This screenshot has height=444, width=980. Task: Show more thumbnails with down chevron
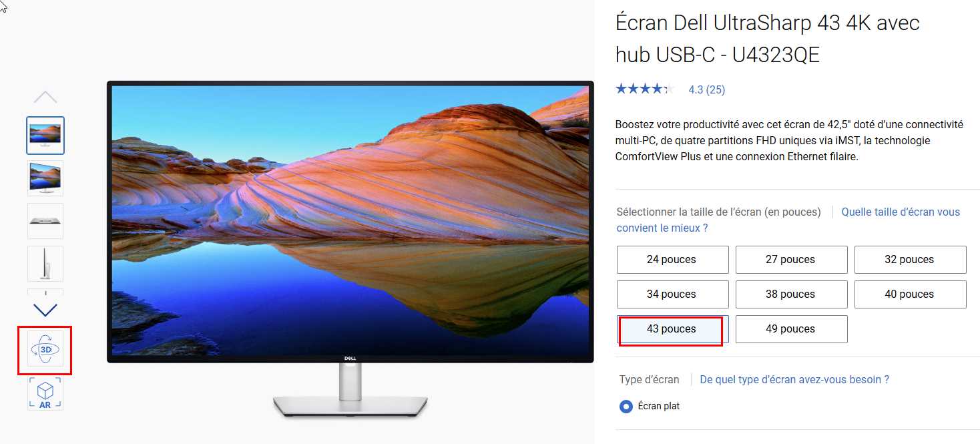click(45, 310)
